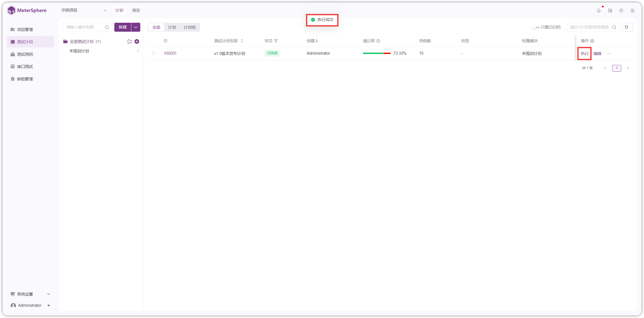Expand the 系统设置 menu

[30, 294]
